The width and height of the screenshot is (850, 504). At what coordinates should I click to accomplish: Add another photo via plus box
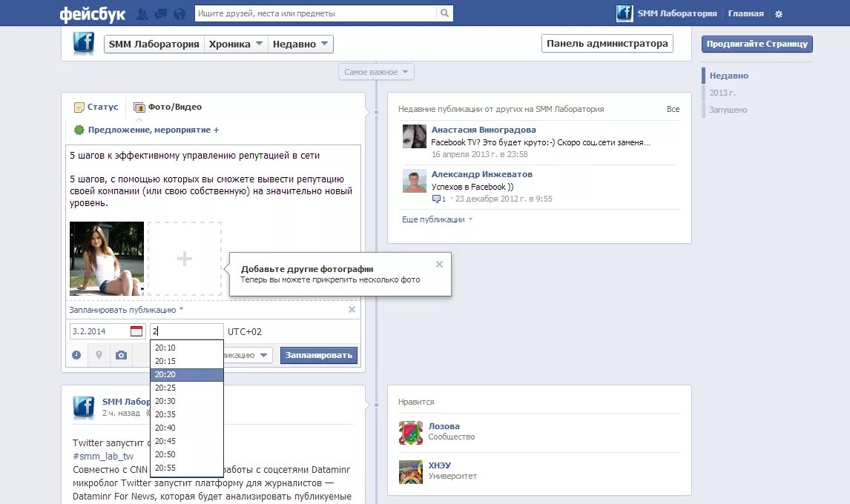coord(185,259)
